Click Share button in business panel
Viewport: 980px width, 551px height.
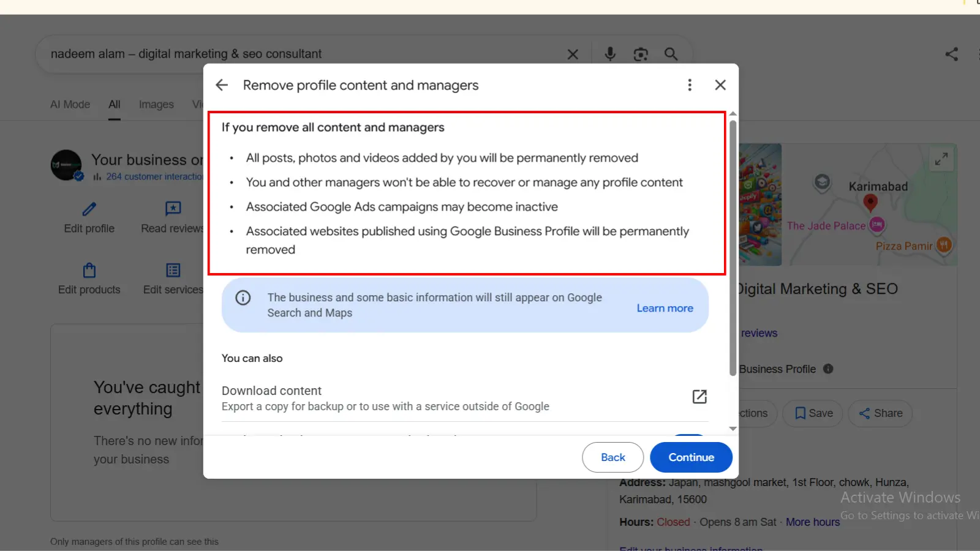click(880, 413)
